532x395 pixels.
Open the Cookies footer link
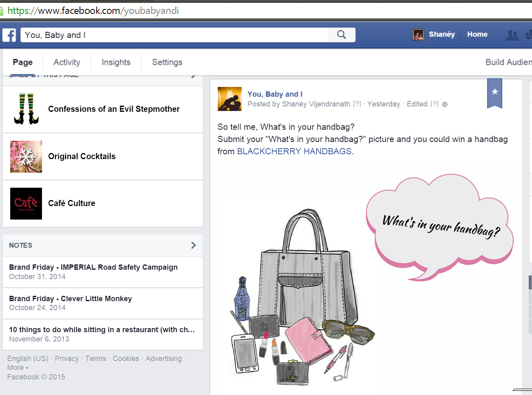pos(126,359)
